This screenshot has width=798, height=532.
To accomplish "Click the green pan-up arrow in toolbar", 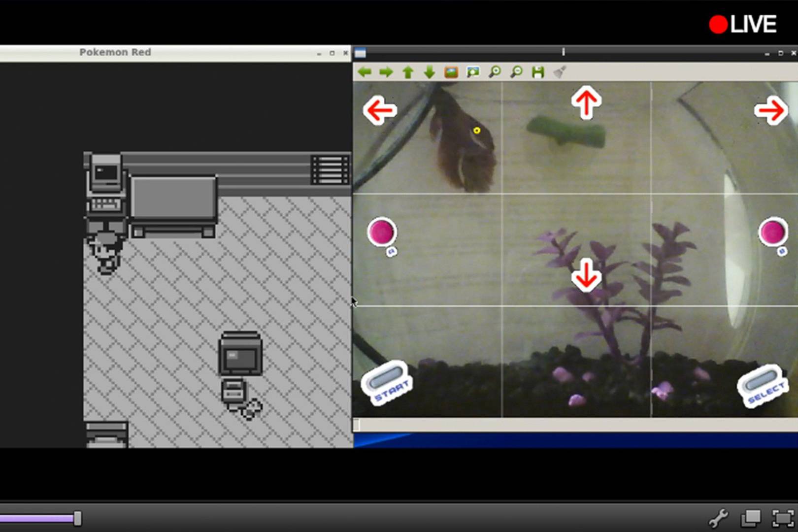I will (x=408, y=72).
